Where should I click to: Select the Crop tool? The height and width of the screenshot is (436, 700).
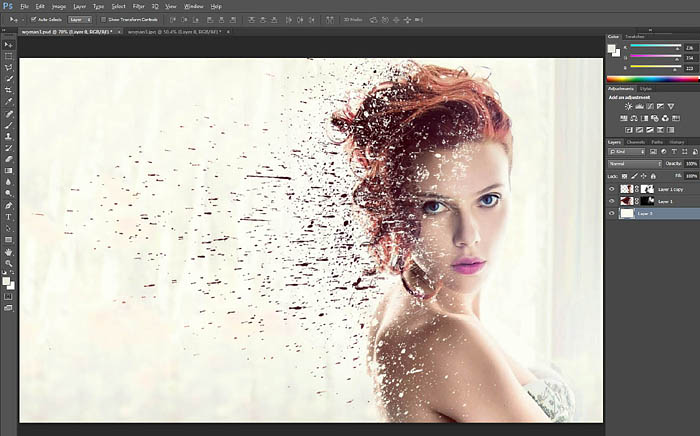pos(9,90)
